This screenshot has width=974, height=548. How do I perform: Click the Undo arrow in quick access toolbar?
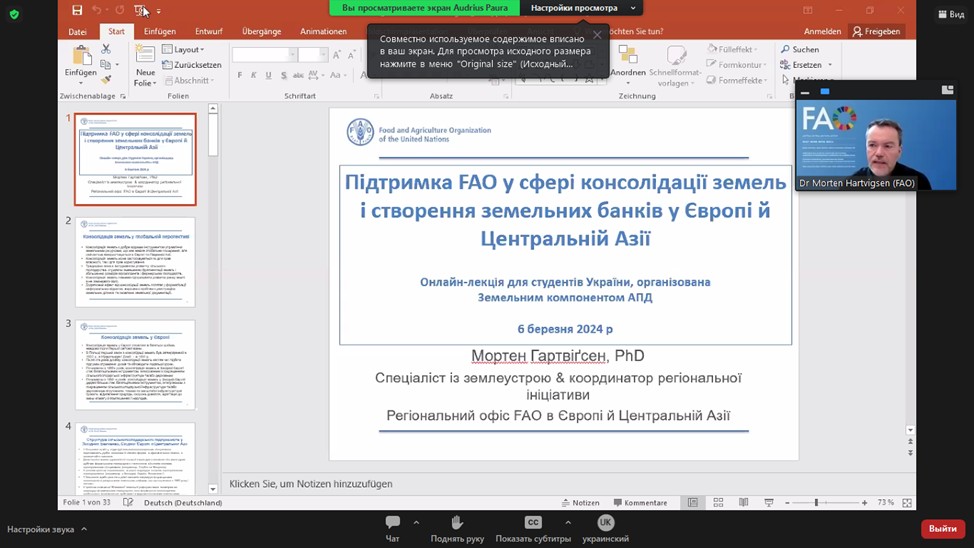(x=96, y=10)
